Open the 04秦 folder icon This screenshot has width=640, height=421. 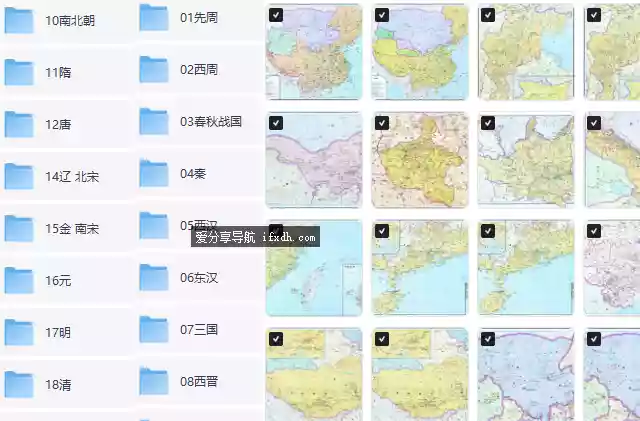click(154, 174)
